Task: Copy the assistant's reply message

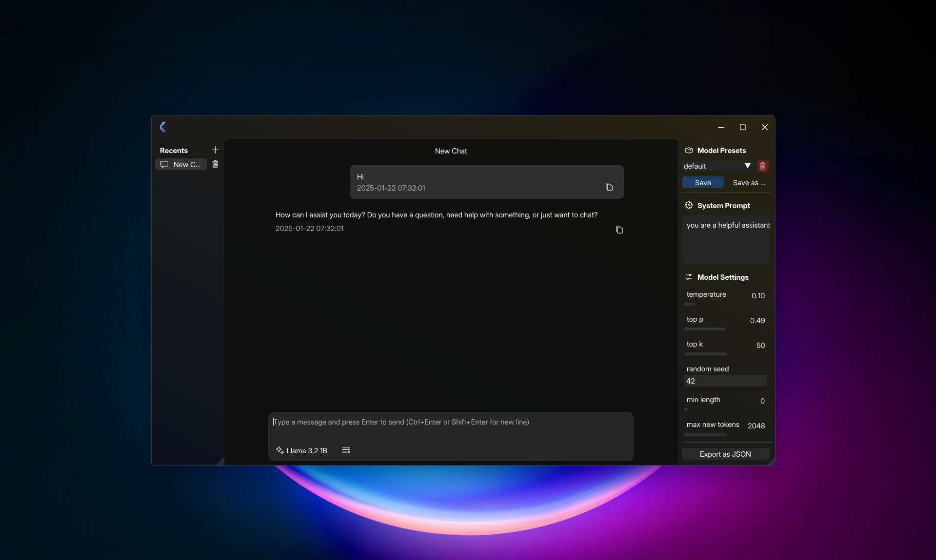Action: (x=619, y=230)
